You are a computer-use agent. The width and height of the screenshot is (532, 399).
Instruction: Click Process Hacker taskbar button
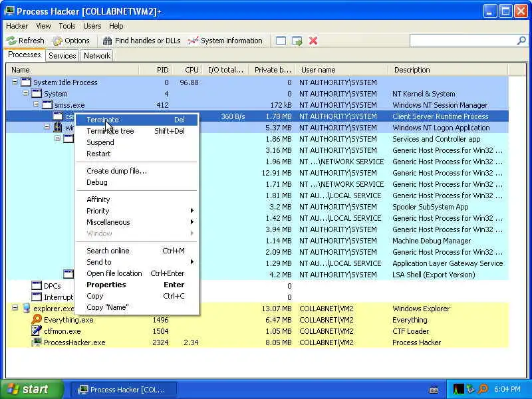click(123, 390)
